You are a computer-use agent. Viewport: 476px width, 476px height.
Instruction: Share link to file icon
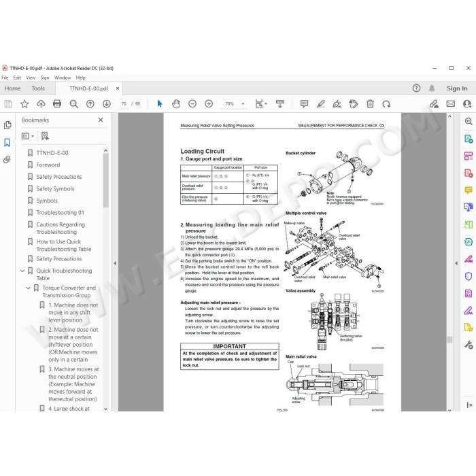(434, 104)
